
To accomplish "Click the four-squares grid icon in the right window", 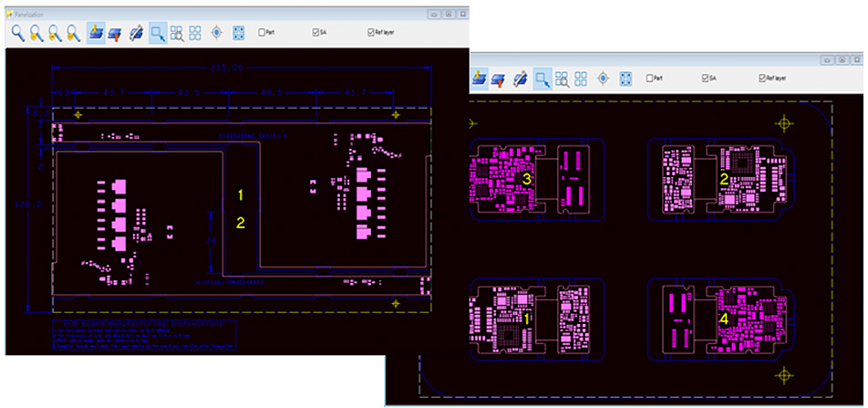I will coord(581,78).
